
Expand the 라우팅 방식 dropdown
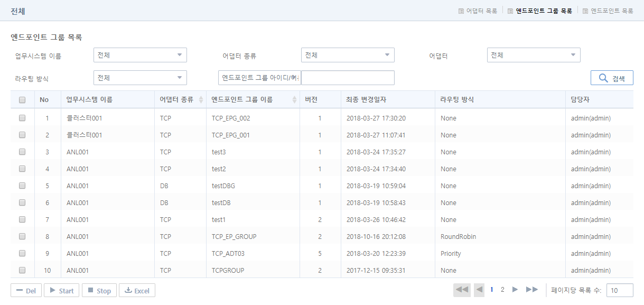pos(139,77)
